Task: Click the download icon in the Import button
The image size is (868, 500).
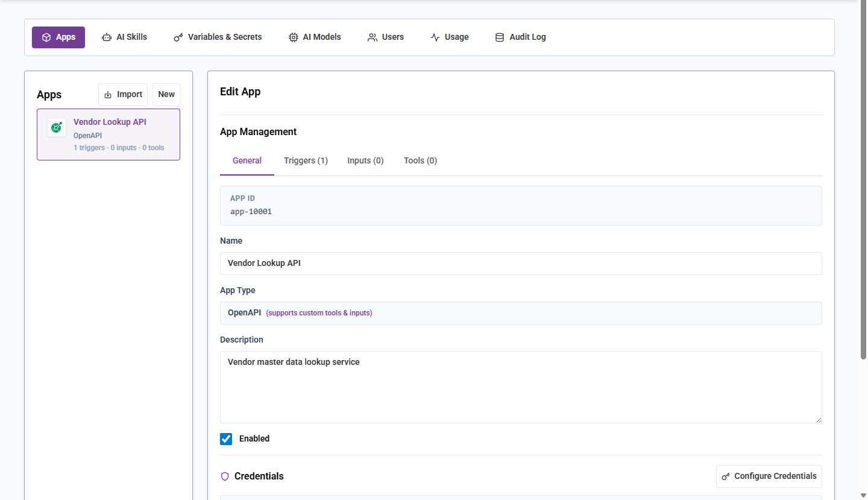Action: [108, 95]
